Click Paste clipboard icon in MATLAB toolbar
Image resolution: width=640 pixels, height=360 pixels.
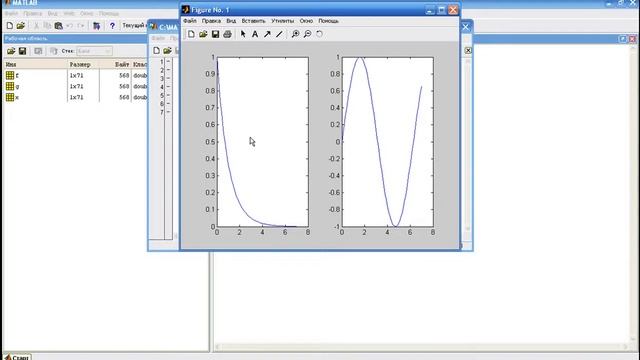pyautogui.click(x=58, y=26)
